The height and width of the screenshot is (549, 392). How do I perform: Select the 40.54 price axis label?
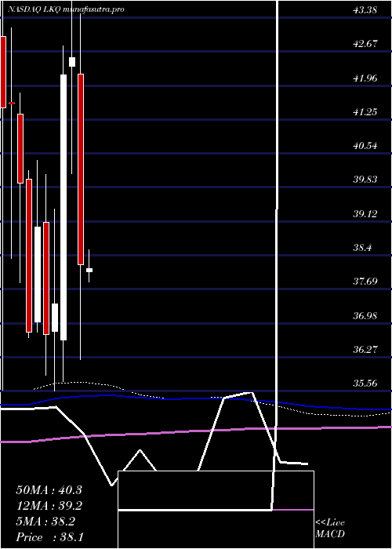pos(365,146)
